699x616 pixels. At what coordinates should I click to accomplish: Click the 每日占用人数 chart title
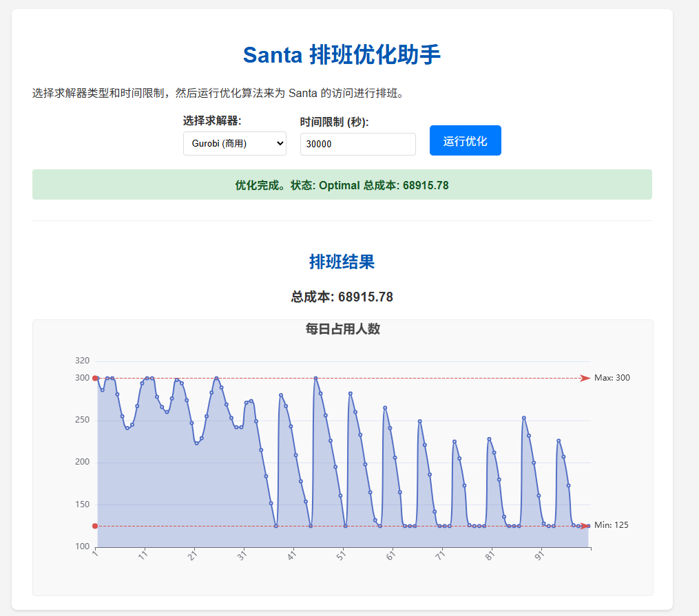point(342,329)
